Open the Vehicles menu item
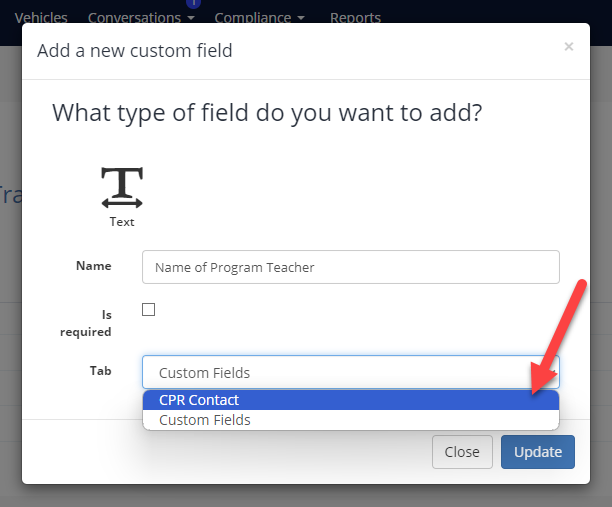Viewport: 612px width, 507px height. pyautogui.click(x=41, y=18)
